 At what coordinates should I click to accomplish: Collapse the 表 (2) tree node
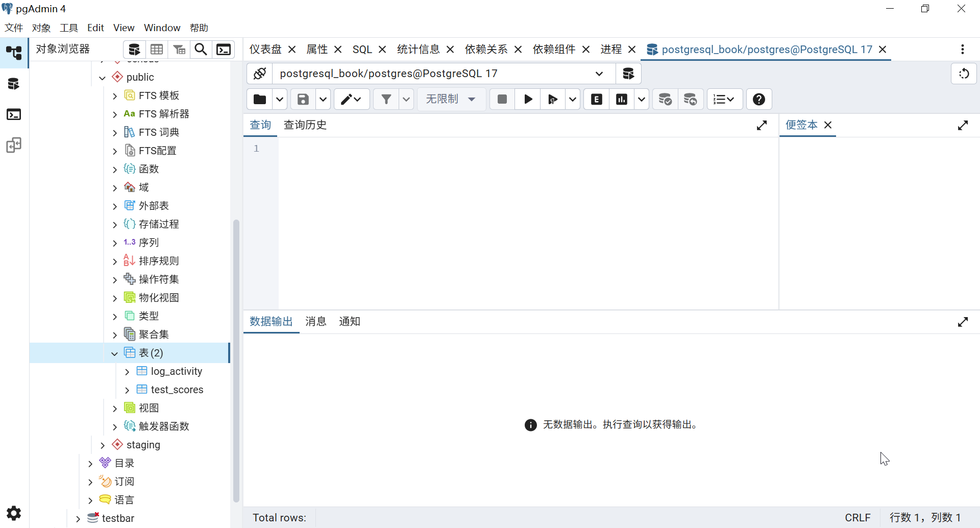(114, 353)
